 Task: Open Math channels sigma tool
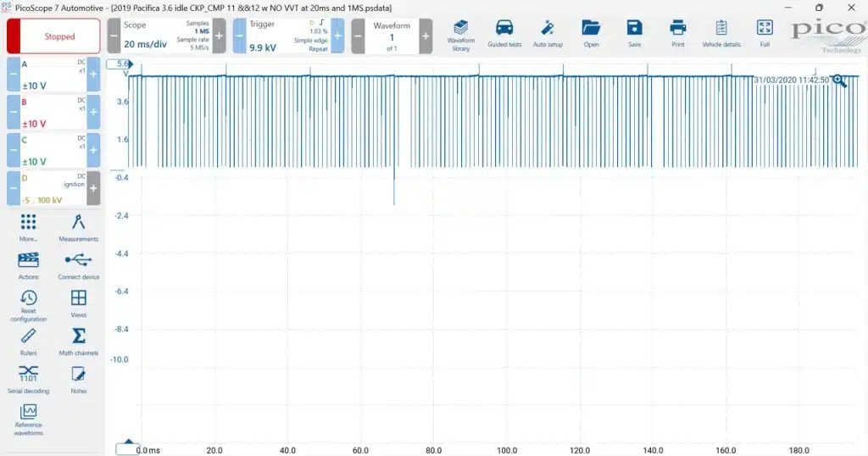tap(79, 342)
